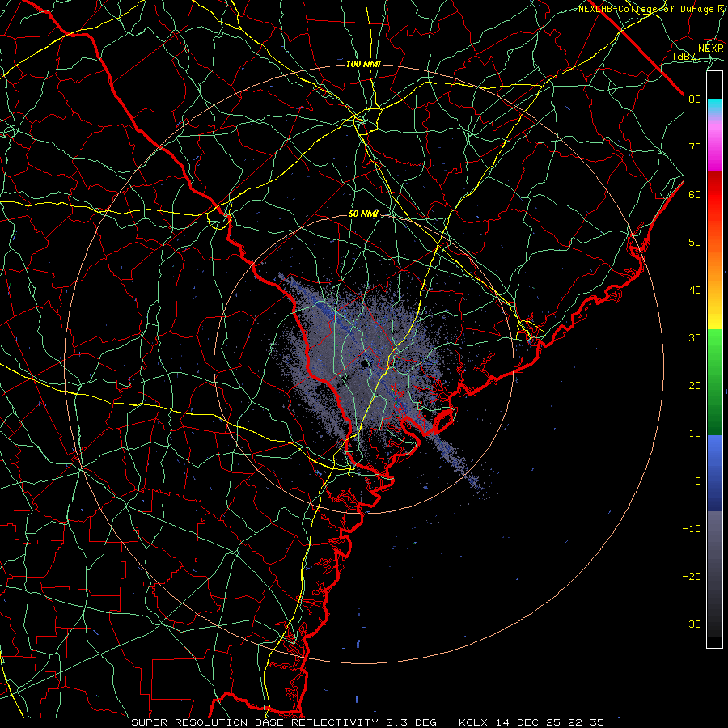
Task: Click the cyan top segment of the color bar
Action: pos(714,107)
